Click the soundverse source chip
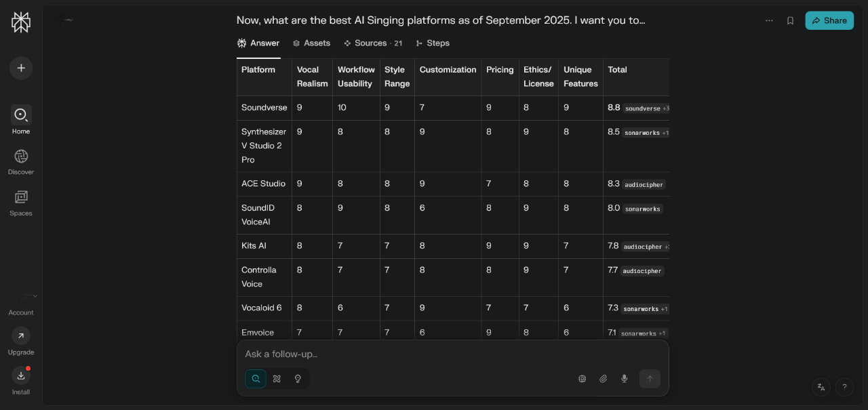This screenshot has width=868, height=410. point(646,108)
